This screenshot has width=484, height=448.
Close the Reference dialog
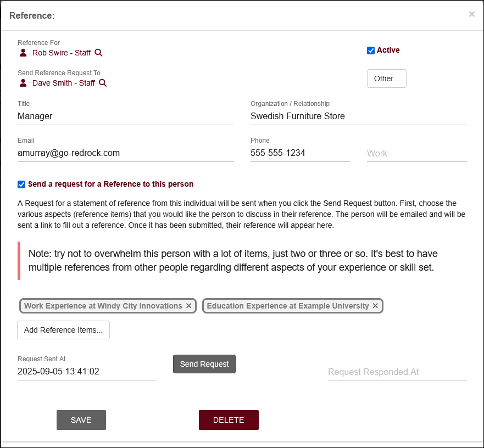point(471,14)
